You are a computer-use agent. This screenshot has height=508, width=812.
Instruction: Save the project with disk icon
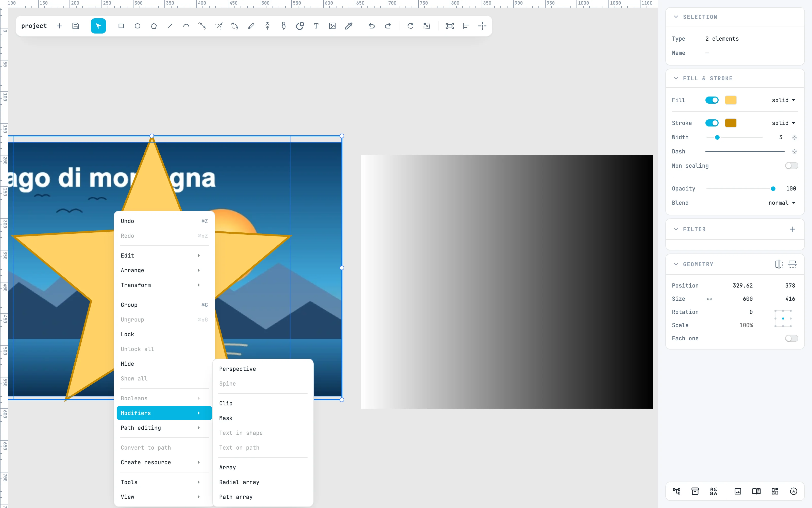(x=76, y=26)
